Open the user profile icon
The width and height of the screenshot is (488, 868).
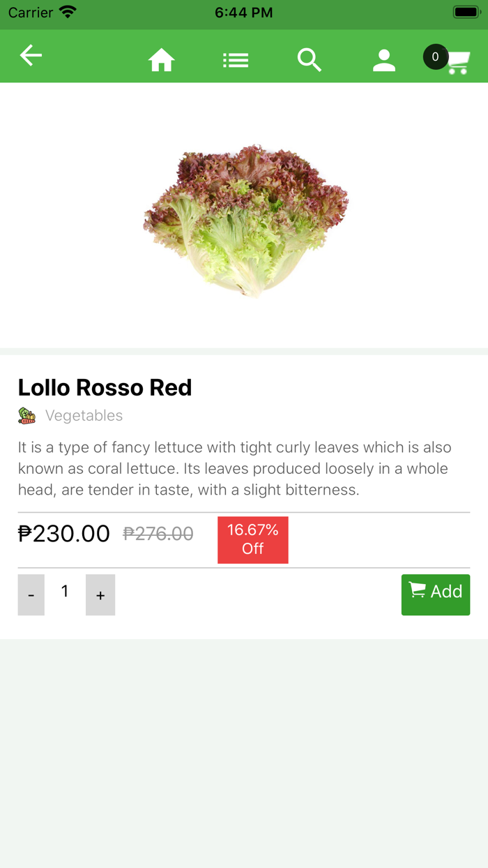pos(384,59)
